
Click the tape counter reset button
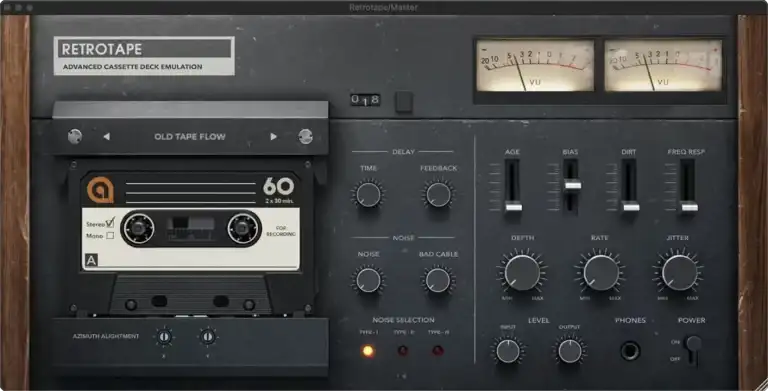pos(404,101)
